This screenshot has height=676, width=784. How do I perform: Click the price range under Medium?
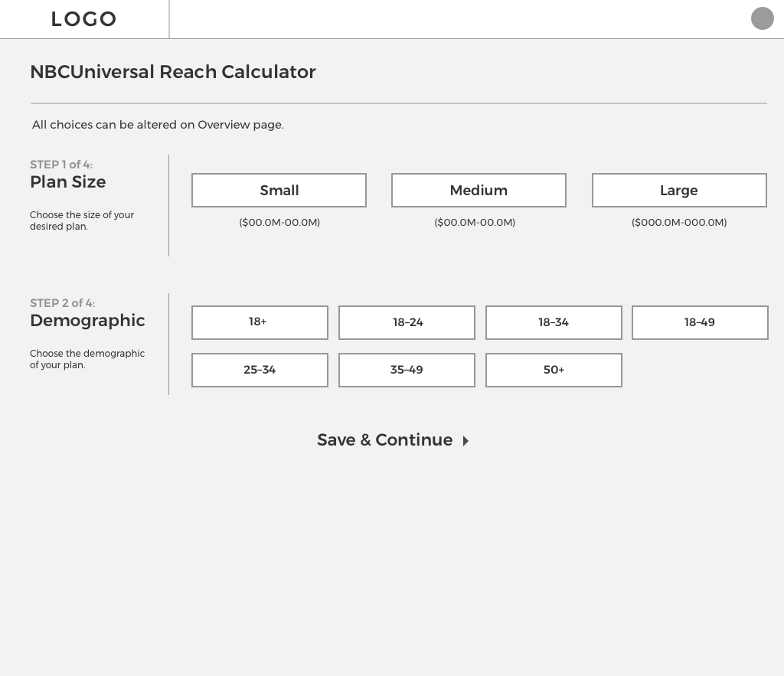pos(475,223)
